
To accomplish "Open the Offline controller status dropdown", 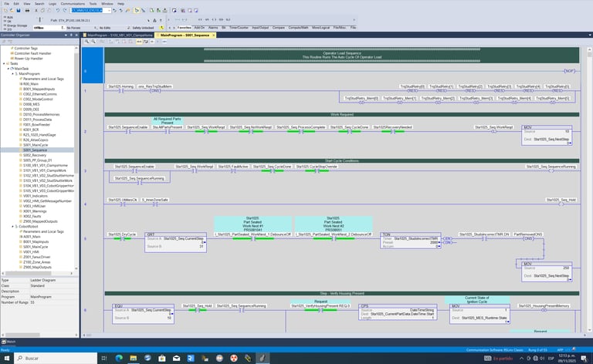I will pos(63,28).
